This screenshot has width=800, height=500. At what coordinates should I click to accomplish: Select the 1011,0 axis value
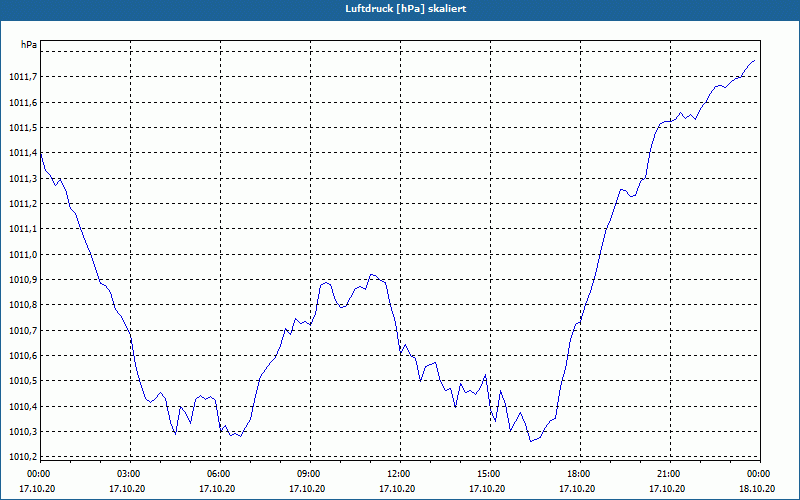pos(23,255)
